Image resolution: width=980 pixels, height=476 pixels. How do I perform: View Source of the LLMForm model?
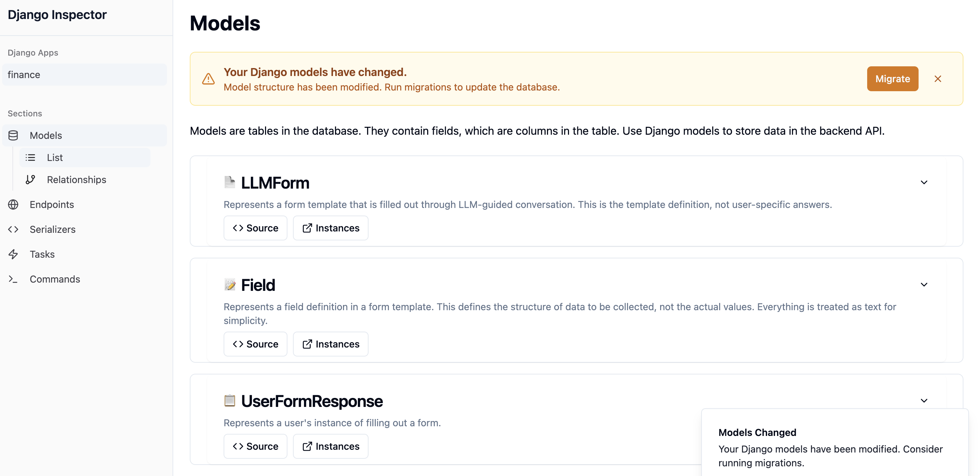pyautogui.click(x=255, y=228)
